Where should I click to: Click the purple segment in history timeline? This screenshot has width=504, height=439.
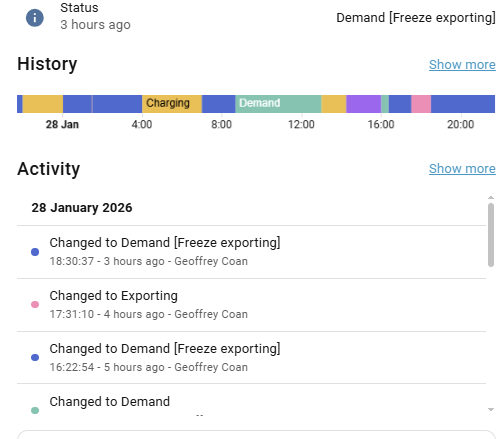364,104
